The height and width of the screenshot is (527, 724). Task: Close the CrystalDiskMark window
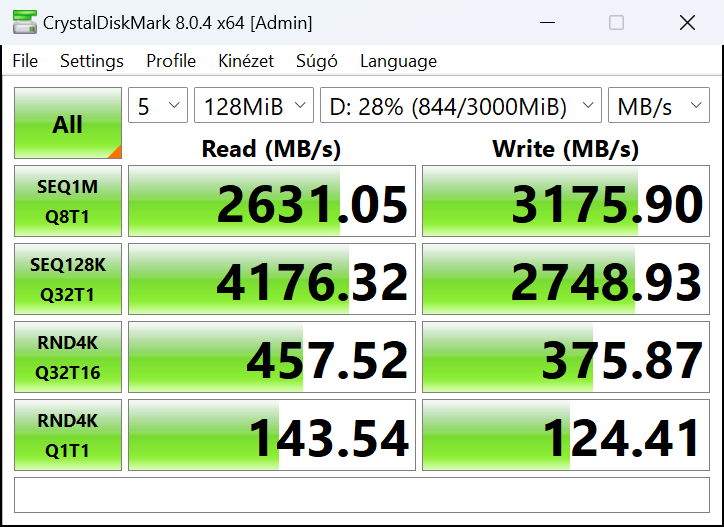(687, 22)
